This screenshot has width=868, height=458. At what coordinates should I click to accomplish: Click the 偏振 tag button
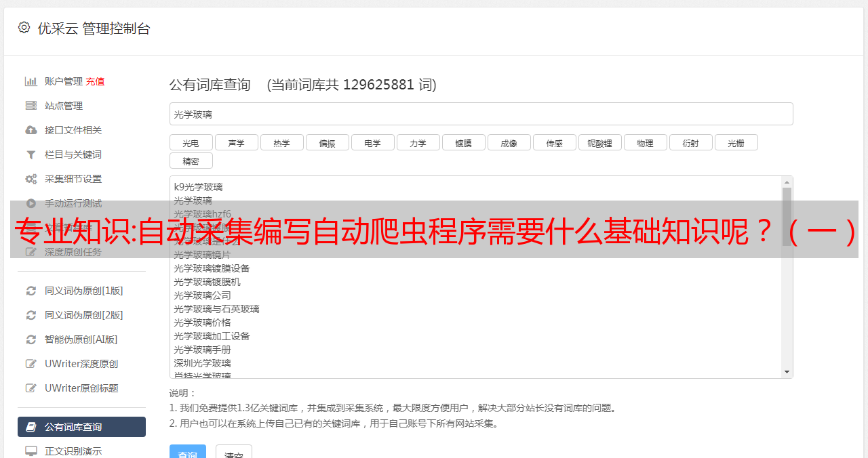coord(327,142)
